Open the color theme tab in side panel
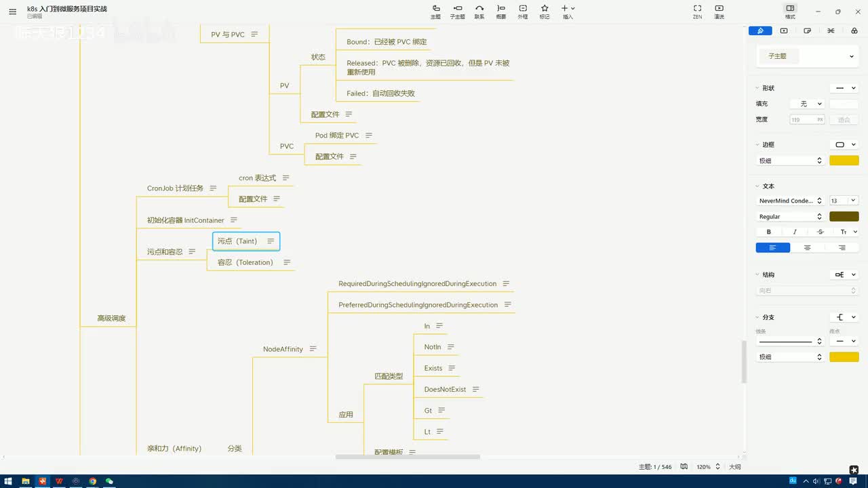This screenshot has width=868, height=488. 854,30
